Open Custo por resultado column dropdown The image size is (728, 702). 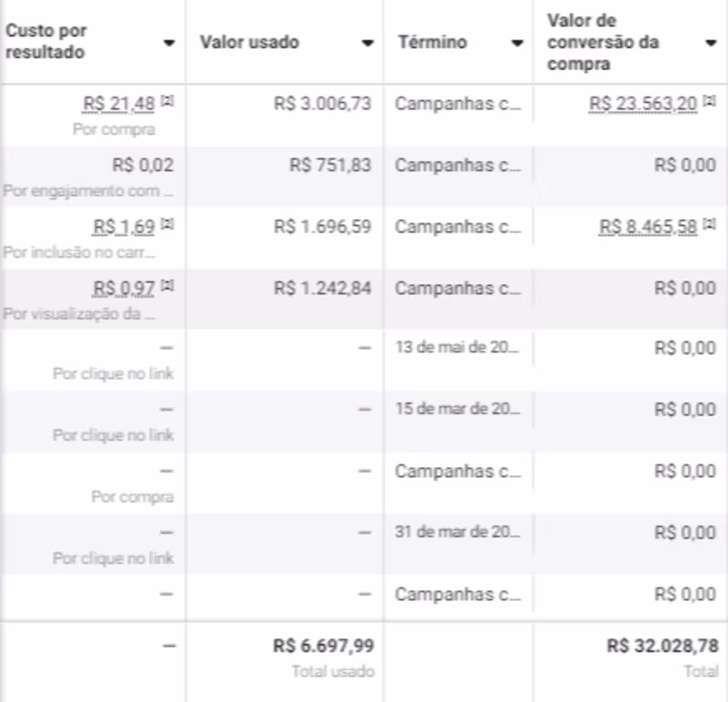(168, 43)
